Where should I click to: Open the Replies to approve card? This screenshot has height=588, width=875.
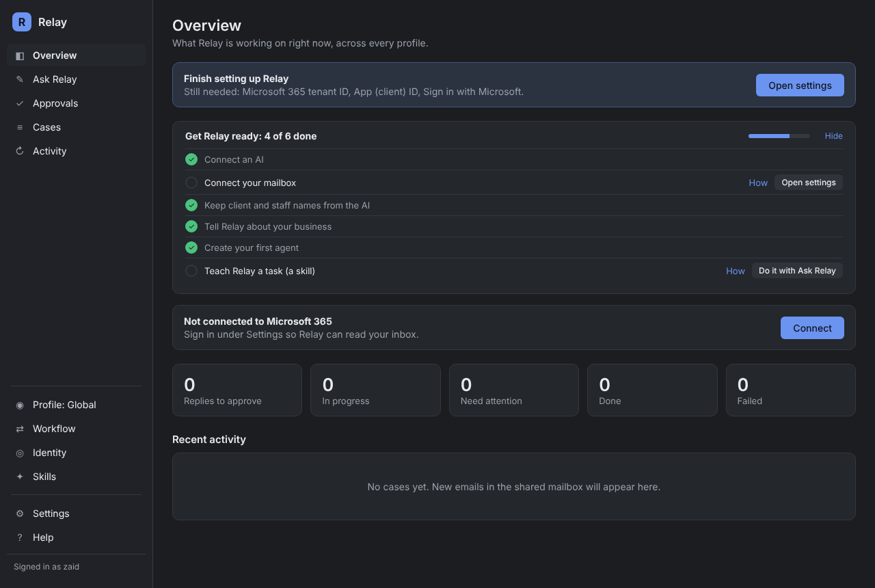[237, 390]
